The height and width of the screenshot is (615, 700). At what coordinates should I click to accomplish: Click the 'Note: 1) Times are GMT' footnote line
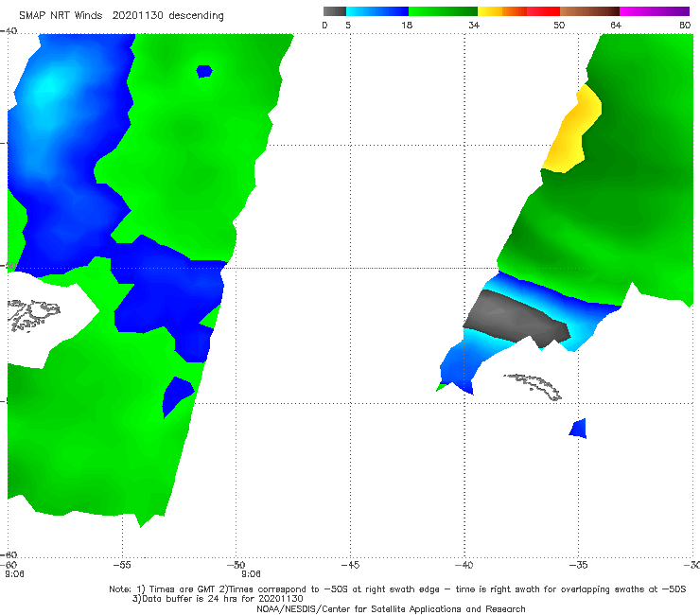[397, 589]
